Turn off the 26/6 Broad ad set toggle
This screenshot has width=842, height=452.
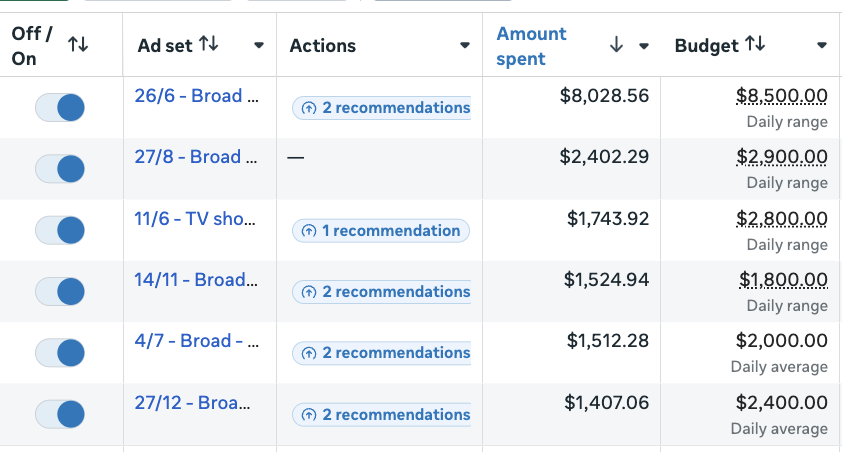60,107
